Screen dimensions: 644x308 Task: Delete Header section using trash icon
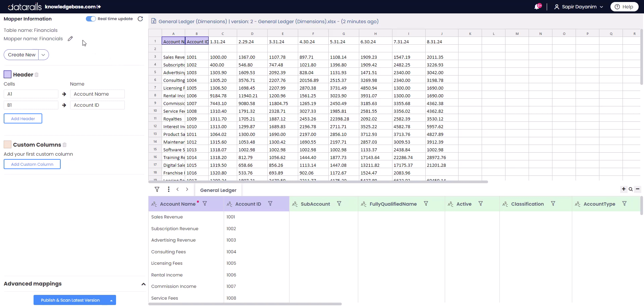(37, 75)
